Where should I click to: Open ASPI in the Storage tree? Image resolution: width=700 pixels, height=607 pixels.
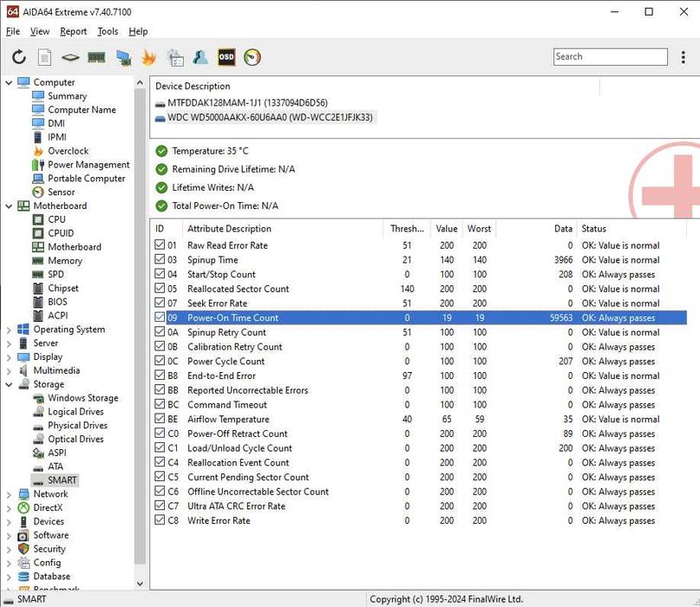(57, 453)
